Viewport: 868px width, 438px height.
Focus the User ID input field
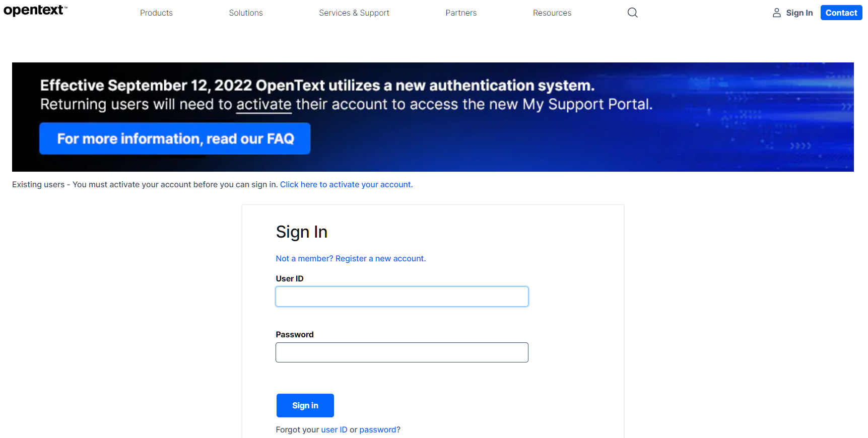(x=402, y=297)
